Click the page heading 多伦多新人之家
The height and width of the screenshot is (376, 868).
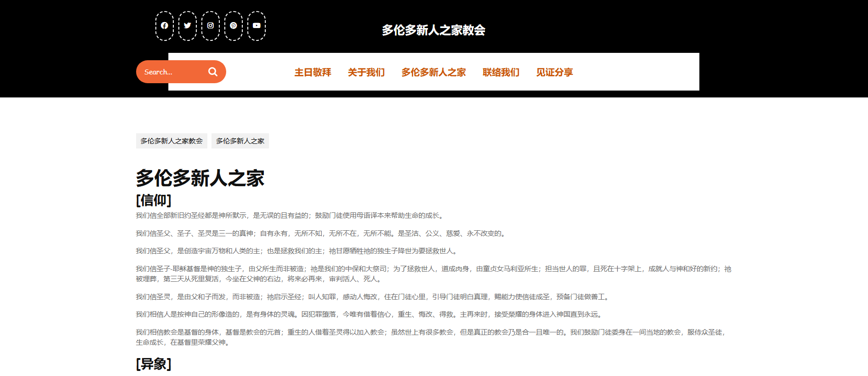(200, 178)
